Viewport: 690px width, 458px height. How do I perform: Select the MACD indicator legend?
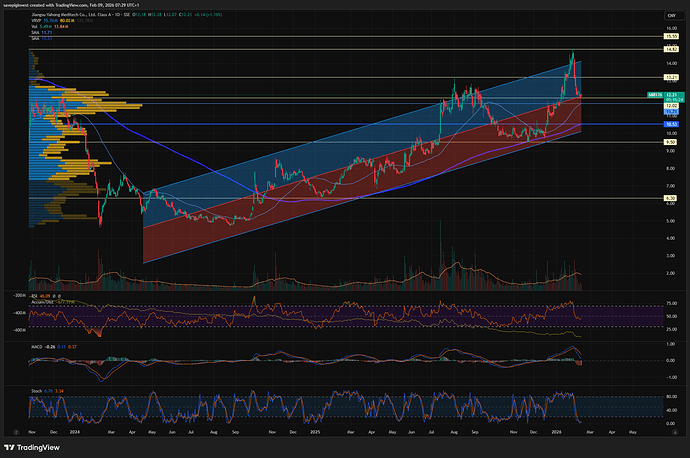36,345
